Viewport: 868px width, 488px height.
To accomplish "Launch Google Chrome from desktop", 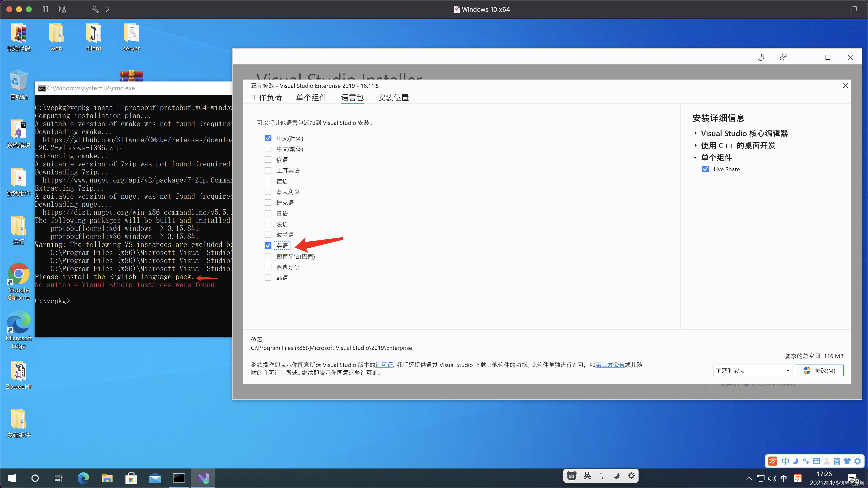I will coord(19,282).
